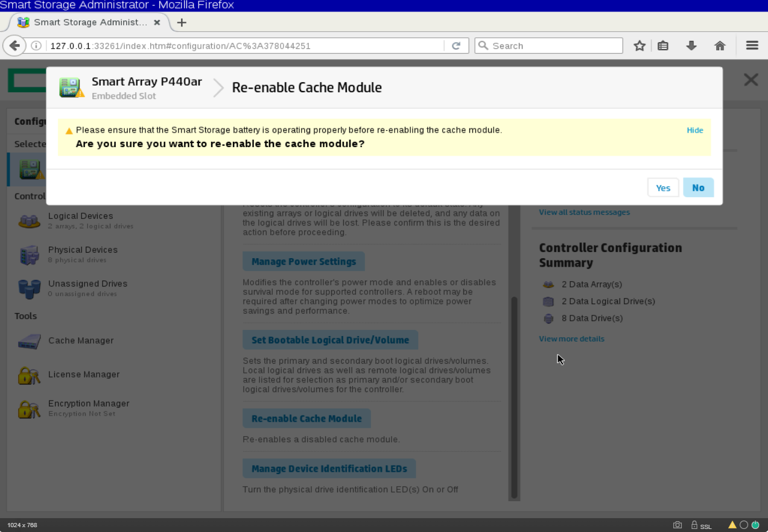Click the site information icon in the URL bar
Image resolution: width=768 pixels, height=532 pixels.
tap(36, 46)
